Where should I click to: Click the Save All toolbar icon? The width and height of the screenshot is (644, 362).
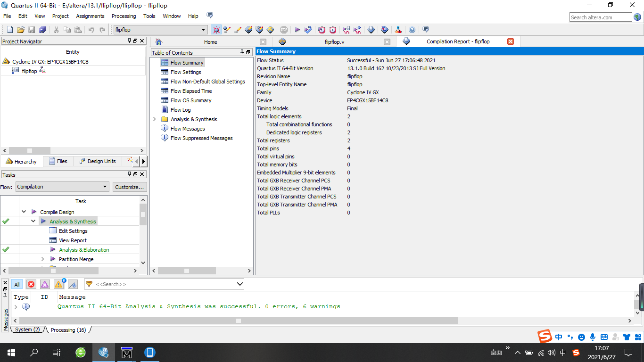click(x=42, y=30)
